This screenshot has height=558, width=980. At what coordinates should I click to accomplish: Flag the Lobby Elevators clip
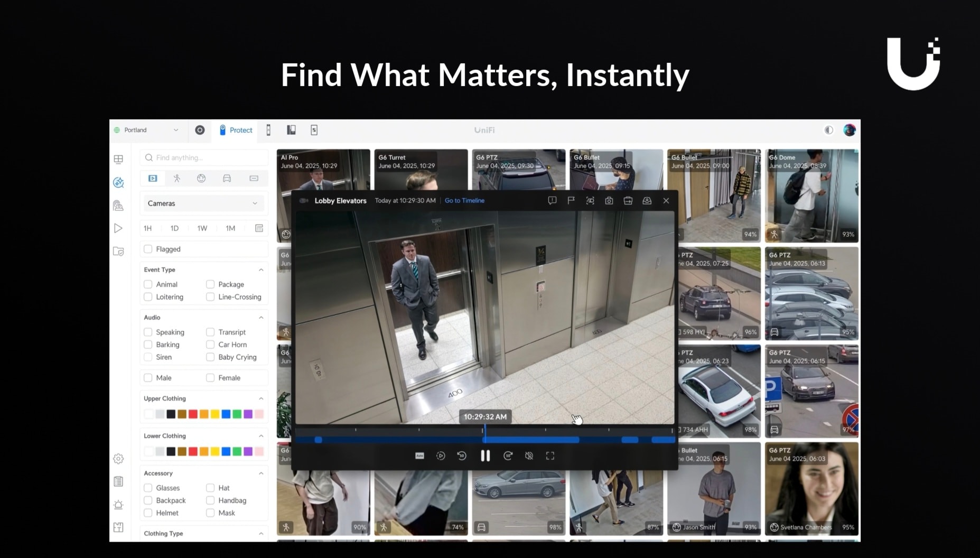pyautogui.click(x=571, y=201)
